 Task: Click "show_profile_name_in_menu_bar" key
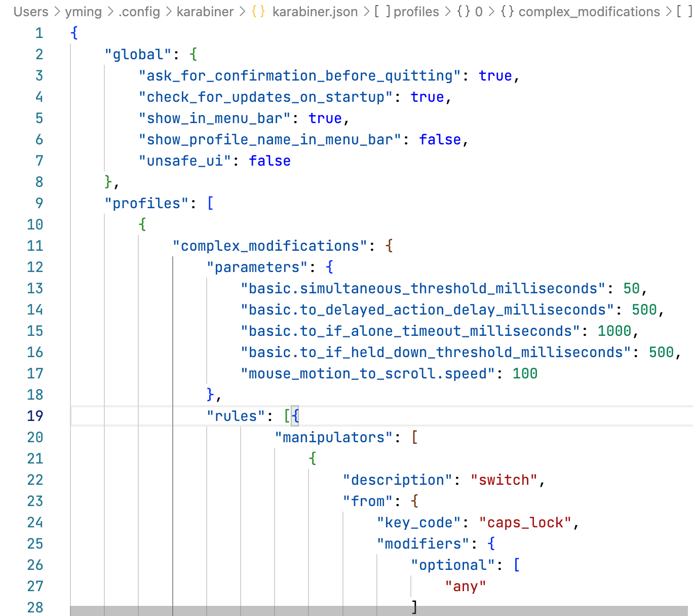270,139
